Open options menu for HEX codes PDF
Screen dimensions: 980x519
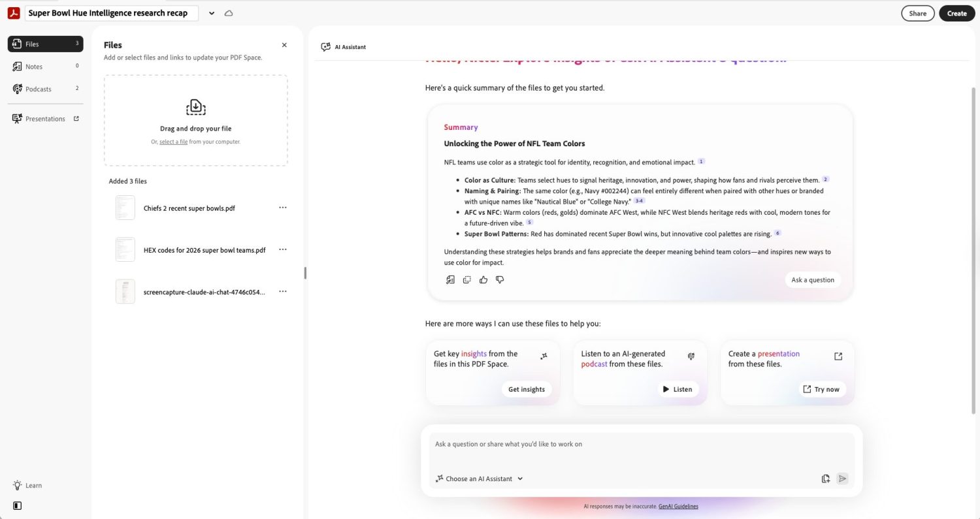283,249
